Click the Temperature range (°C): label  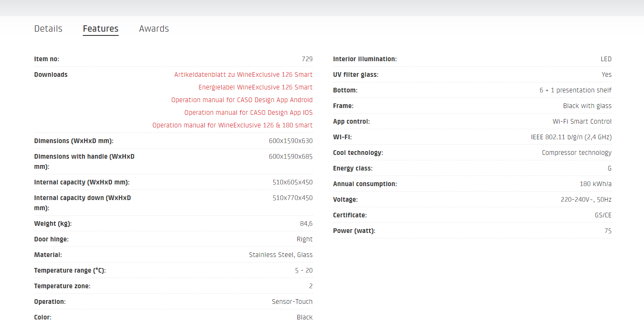pos(70,271)
